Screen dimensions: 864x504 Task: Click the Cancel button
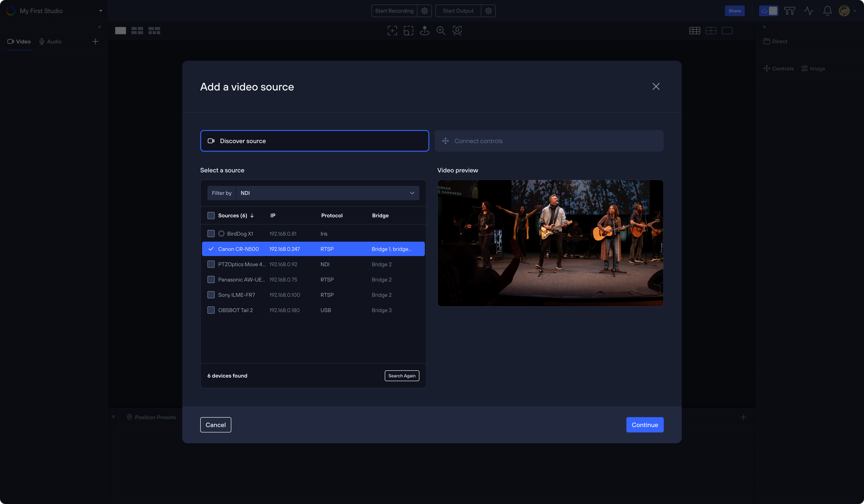click(216, 425)
